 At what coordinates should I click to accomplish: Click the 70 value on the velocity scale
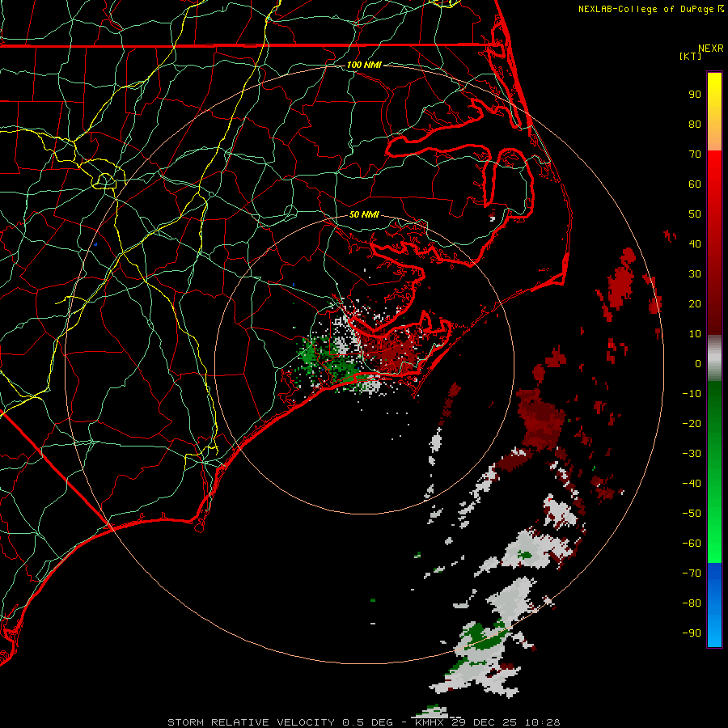(x=695, y=154)
